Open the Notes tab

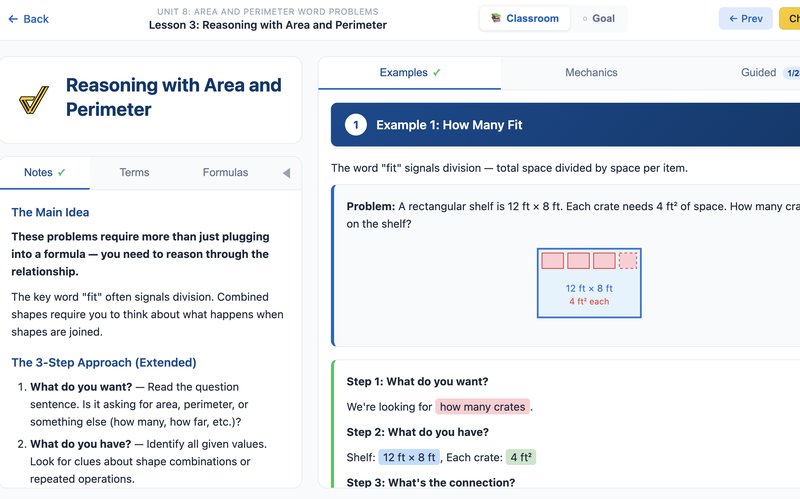point(45,172)
